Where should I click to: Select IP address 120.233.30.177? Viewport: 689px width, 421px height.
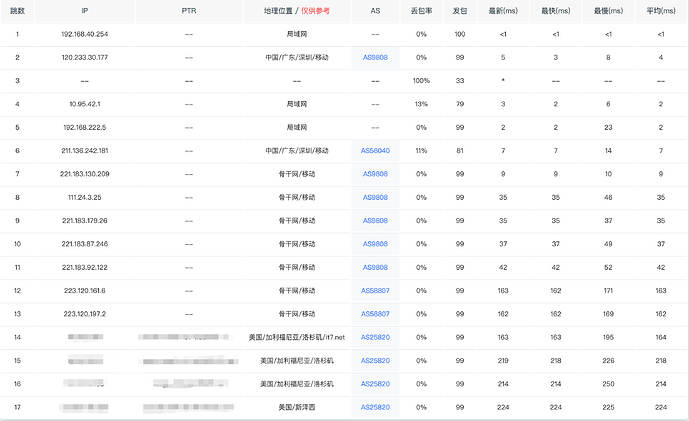click(x=84, y=58)
